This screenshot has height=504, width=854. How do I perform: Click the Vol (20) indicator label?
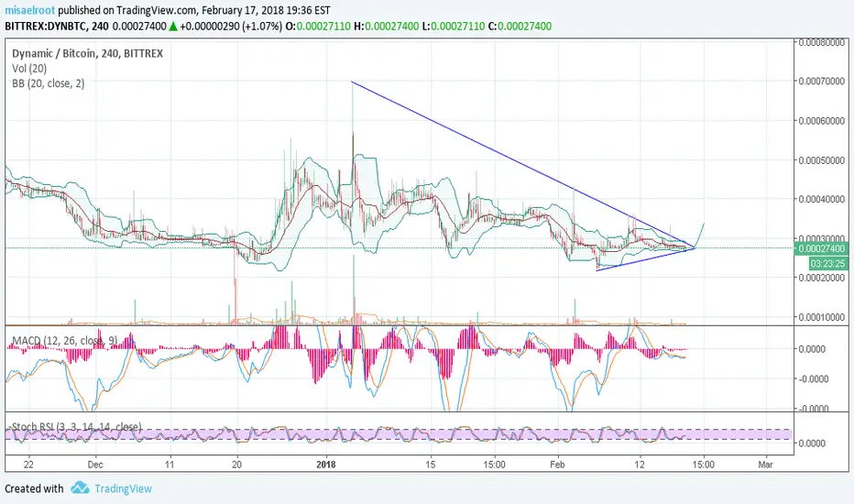[x=29, y=69]
